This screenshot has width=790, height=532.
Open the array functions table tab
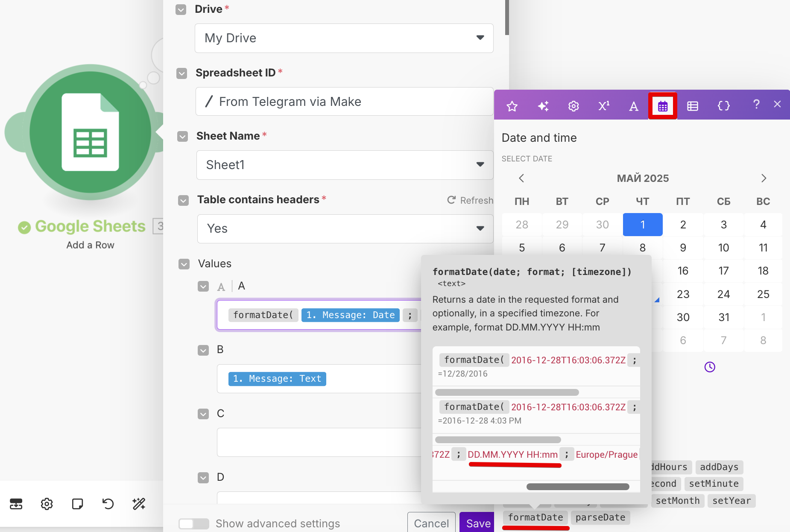pyautogui.click(x=692, y=106)
